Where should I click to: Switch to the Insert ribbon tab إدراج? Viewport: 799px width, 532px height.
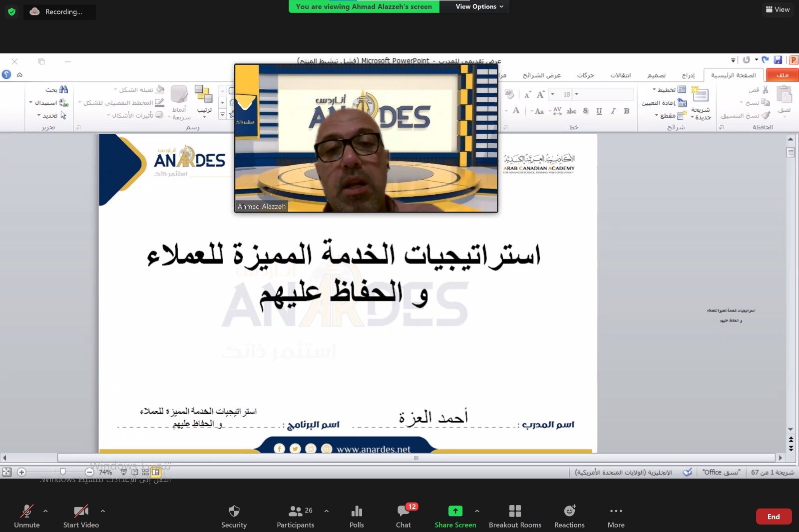click(x=688, y=75)
